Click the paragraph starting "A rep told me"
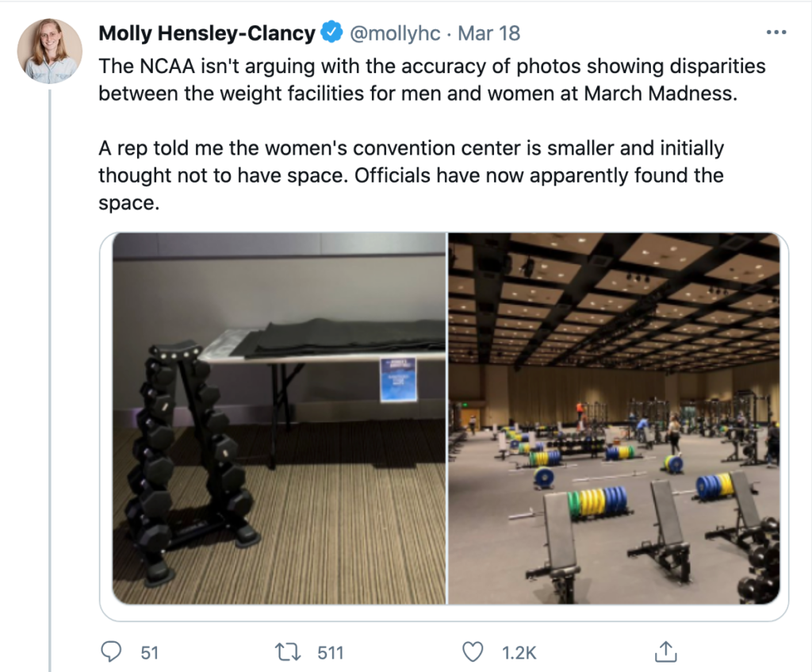Screen dimensions: 812x672 [x=411, y=175]
